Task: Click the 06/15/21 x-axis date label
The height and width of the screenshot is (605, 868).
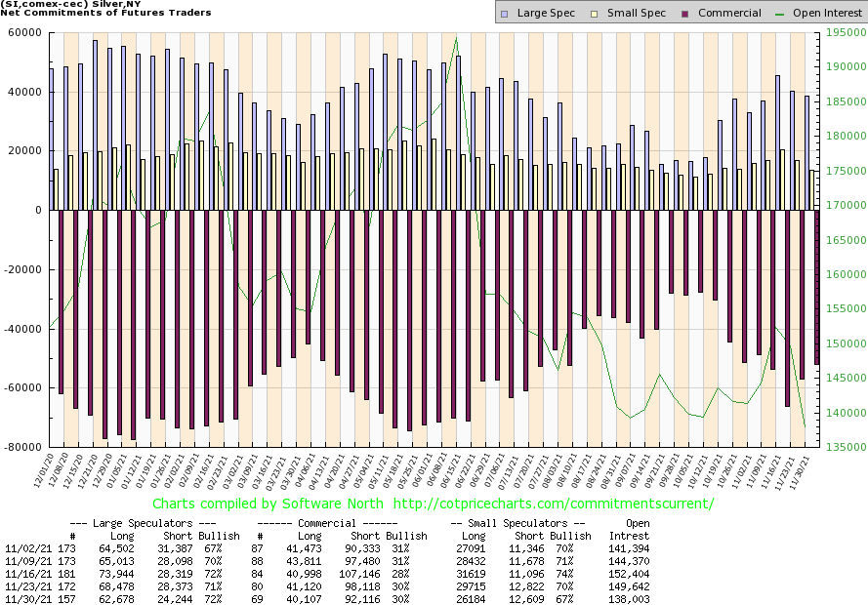Action: (x=453, y=470)
